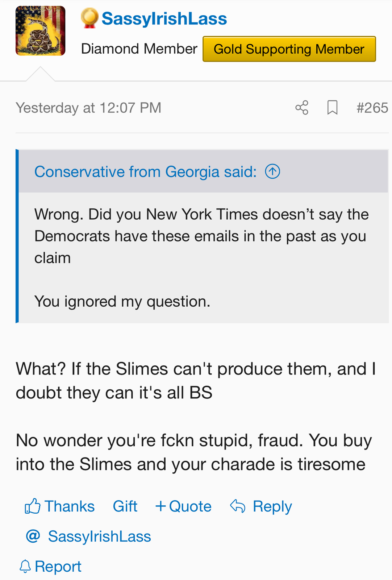The width and height of the screenshot is (392, 580).
Task: Click the Thanks text link
Action: point(70,506)
